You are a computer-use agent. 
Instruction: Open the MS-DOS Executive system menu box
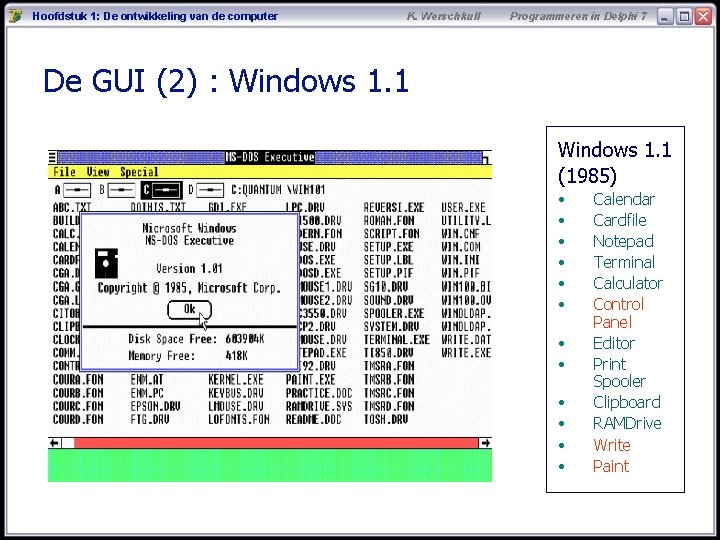(x=52, y=158)
